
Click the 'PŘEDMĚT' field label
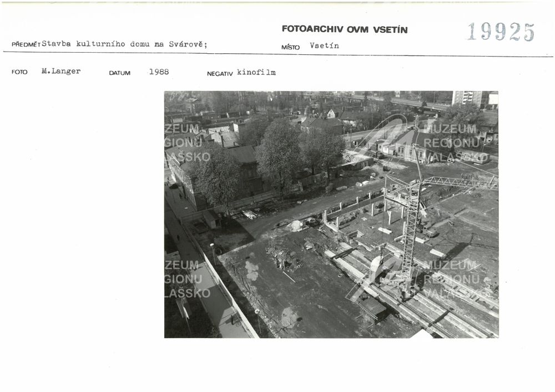(x=26, y=44)
